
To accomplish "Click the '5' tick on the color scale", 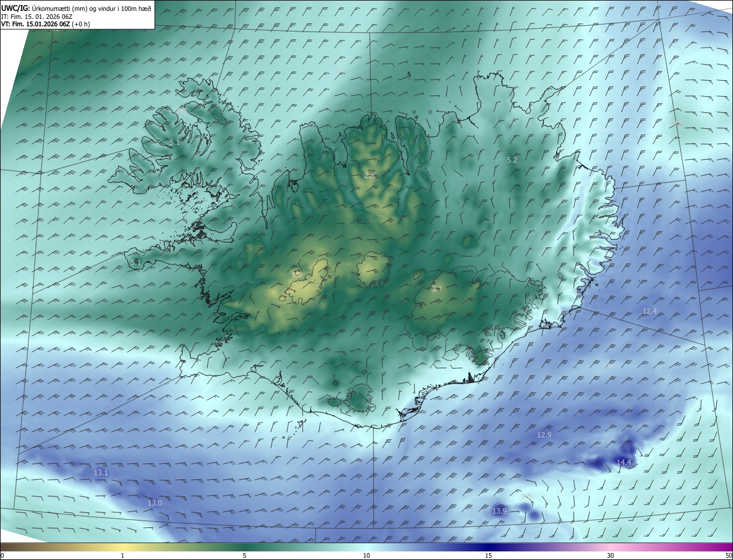I will click(245, 555).
